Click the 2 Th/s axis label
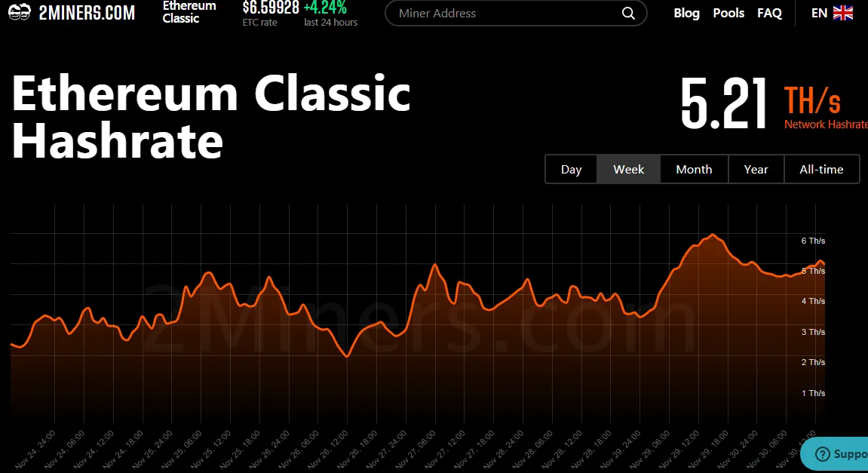 pos(813,362)
